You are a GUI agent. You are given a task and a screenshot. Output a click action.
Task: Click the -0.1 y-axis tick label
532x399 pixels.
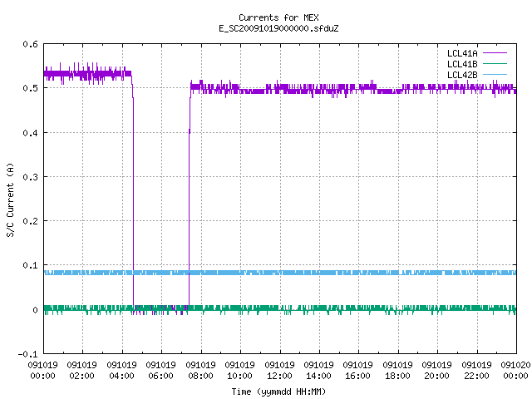coord(27,354)
